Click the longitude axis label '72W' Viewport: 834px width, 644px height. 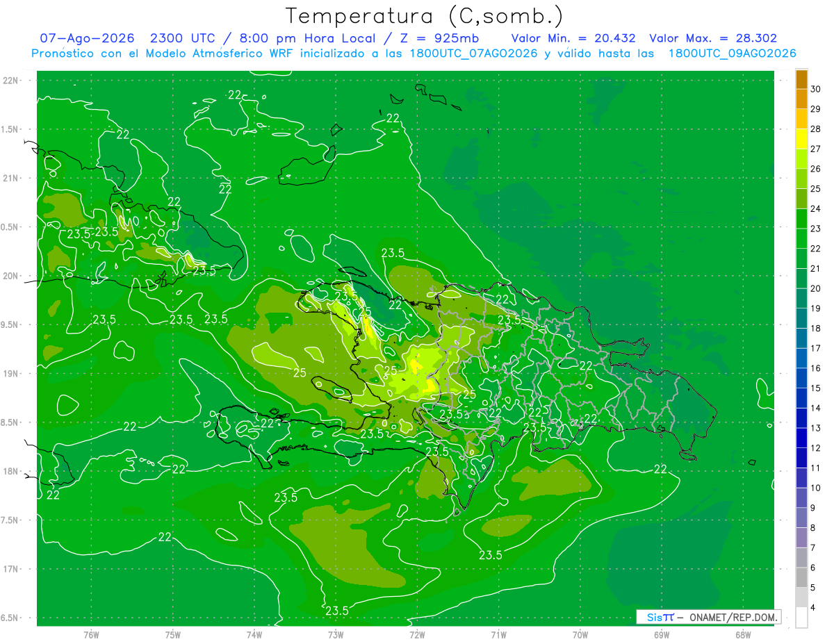click(417, 634)
